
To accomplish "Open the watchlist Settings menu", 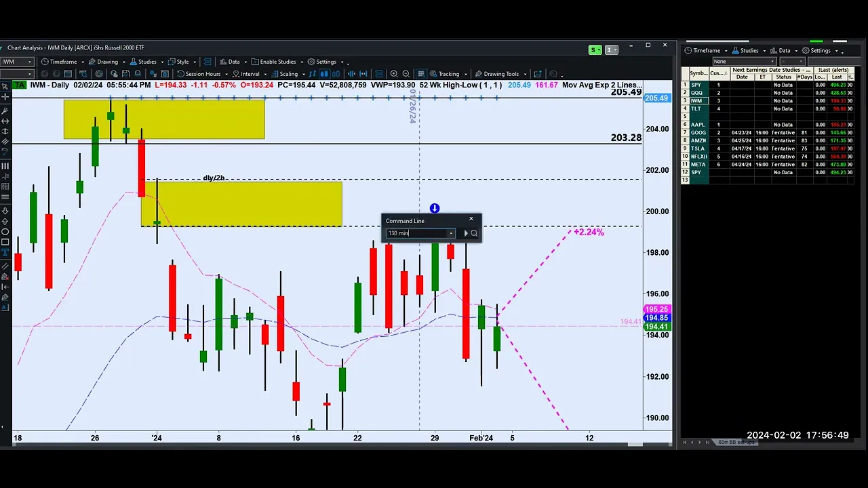I will point(821,50).
